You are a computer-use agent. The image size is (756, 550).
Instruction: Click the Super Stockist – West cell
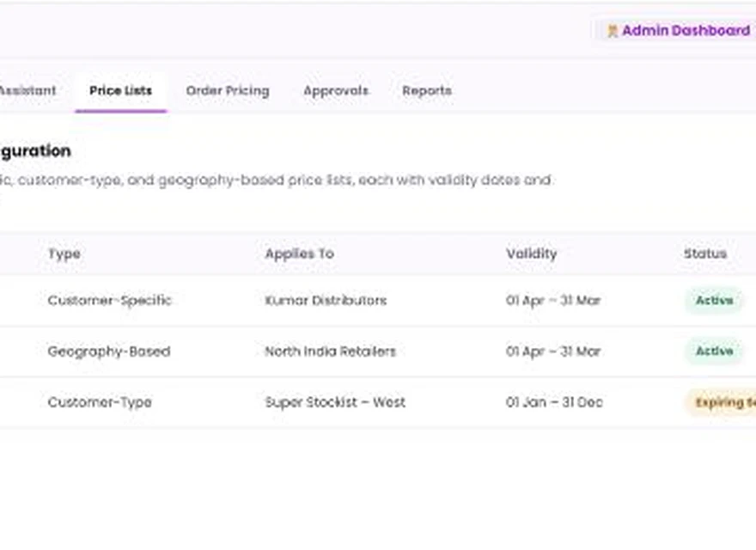click(335, 402)
